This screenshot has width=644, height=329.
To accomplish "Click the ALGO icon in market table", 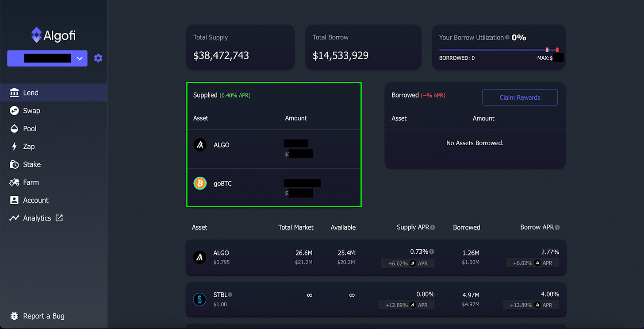I will [x=200, y=257].
